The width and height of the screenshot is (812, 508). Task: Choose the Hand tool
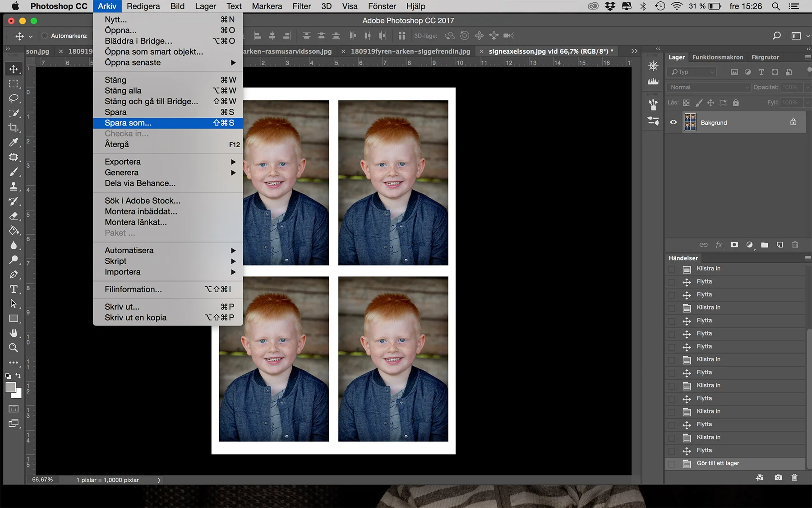(14, 333)
